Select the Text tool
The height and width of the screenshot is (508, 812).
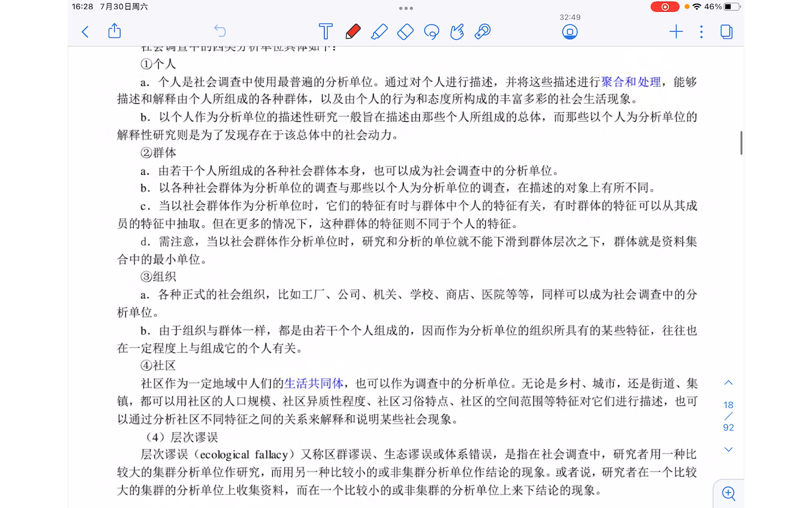[x=326, y=31]
